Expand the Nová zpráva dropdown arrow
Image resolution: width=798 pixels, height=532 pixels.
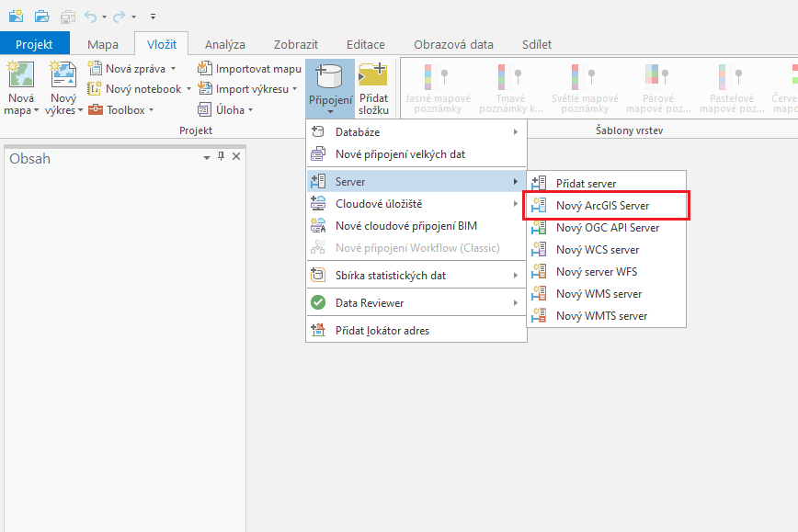174,68
